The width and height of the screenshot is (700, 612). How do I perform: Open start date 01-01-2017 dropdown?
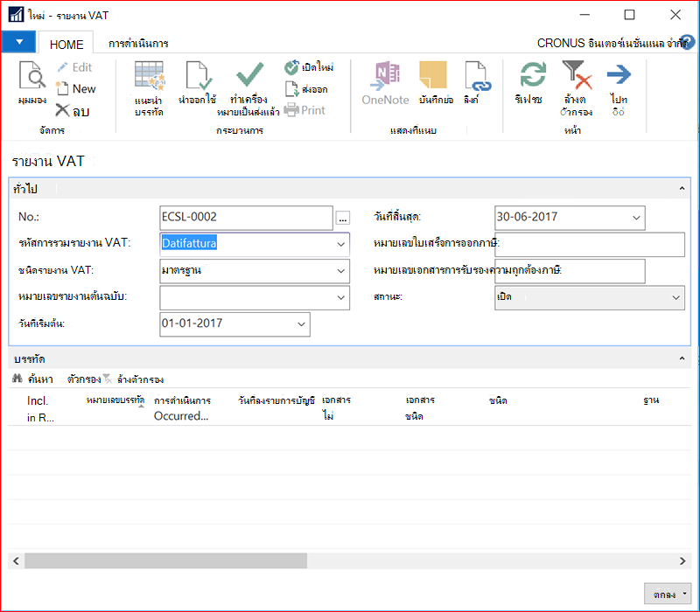click(x=301, y=324)
